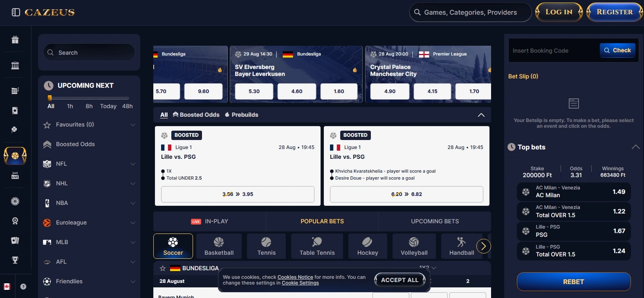The image size is (644, 298).
Task: Expand the MLB section chevron
Action: coord(133,242)
